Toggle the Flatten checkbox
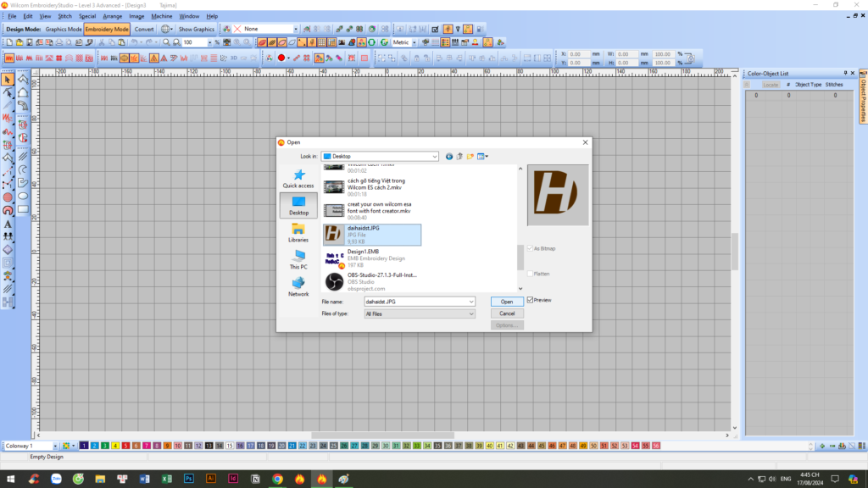Viewport: 868px width, 488px height. 531,274
